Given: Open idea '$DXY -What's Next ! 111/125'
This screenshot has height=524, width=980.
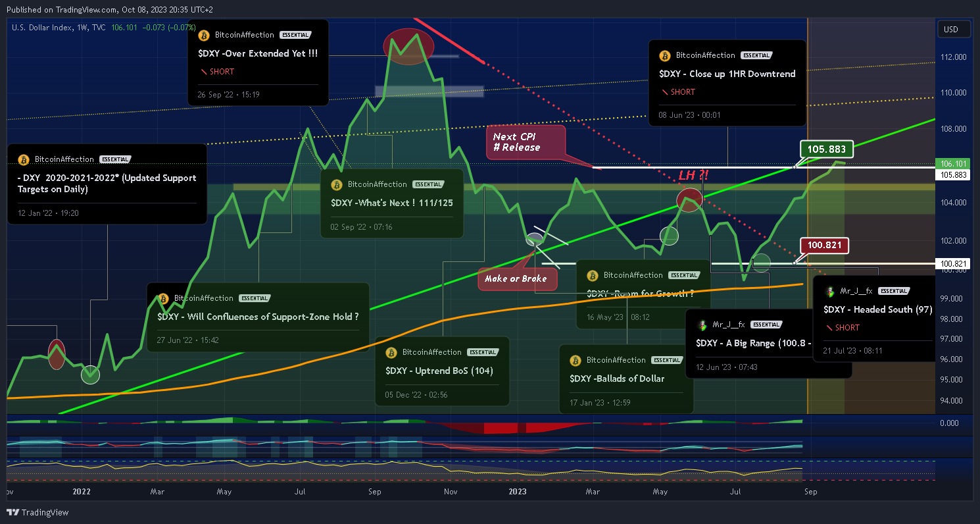Looking at the screenshot, I should 392,203.
